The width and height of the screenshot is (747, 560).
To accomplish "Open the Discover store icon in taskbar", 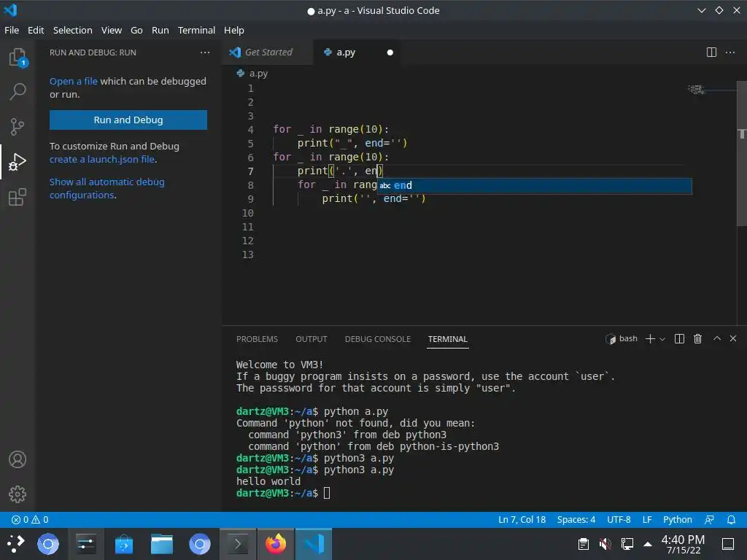I will [x=124, y=544].
